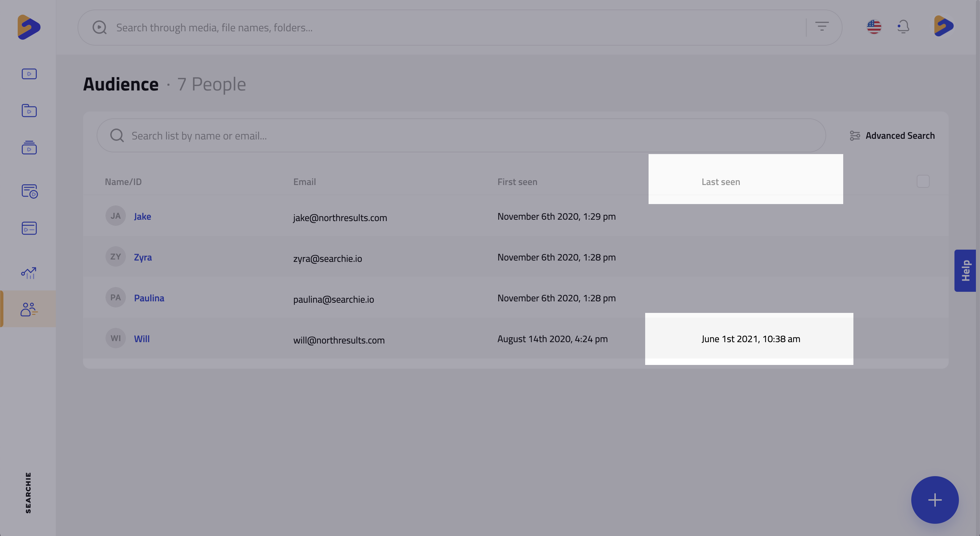Open the playlists sidebar icon

click(x=29, y=148)
